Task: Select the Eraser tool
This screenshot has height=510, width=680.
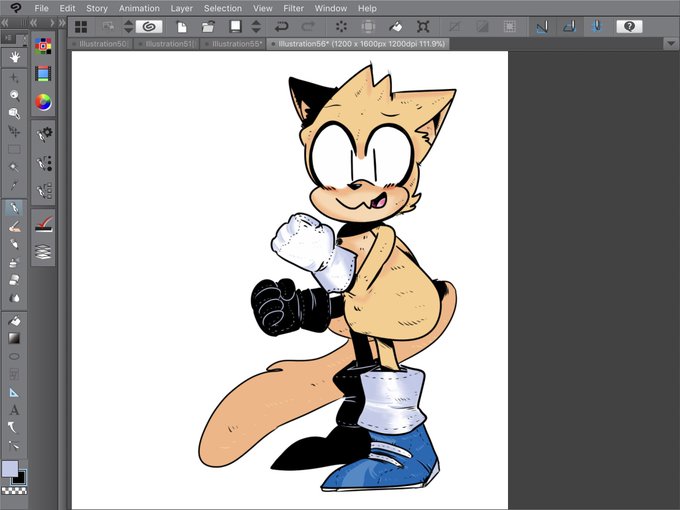Action: 14,280
